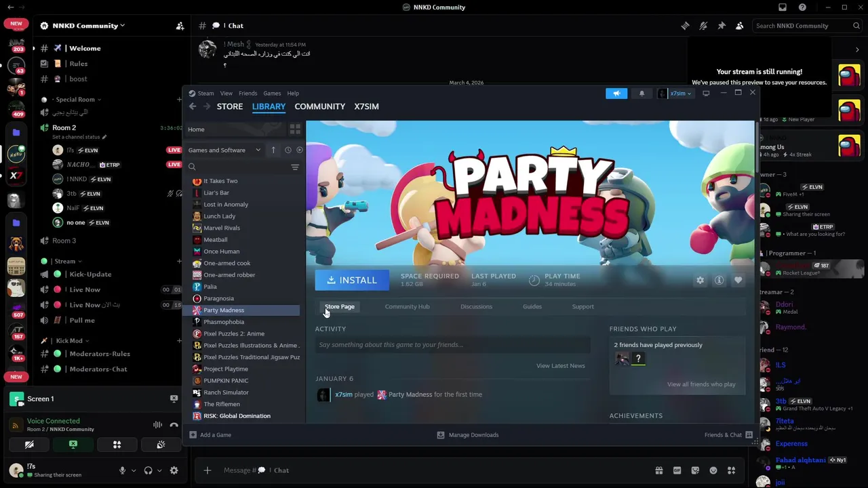Collapse Special Room category
Viewport: 868px width, 488px height.
click(75, 99)
